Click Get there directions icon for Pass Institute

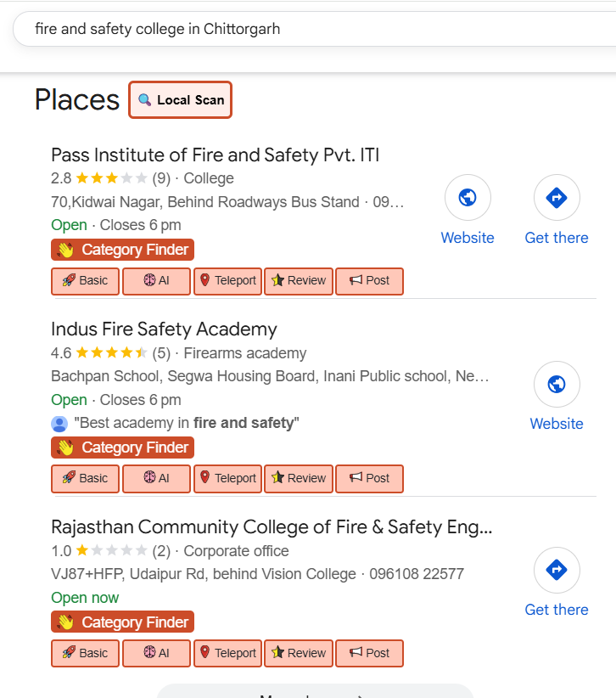tap(557, 198)
